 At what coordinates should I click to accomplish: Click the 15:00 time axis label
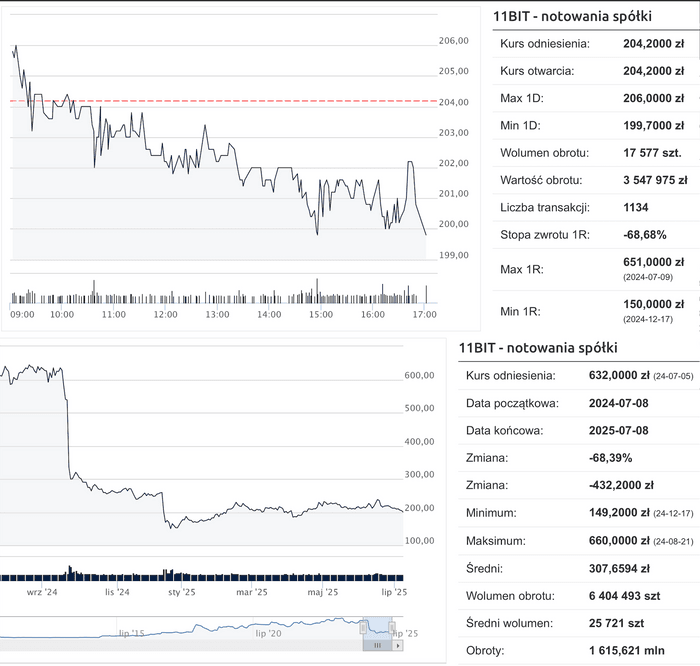point(321,315)
